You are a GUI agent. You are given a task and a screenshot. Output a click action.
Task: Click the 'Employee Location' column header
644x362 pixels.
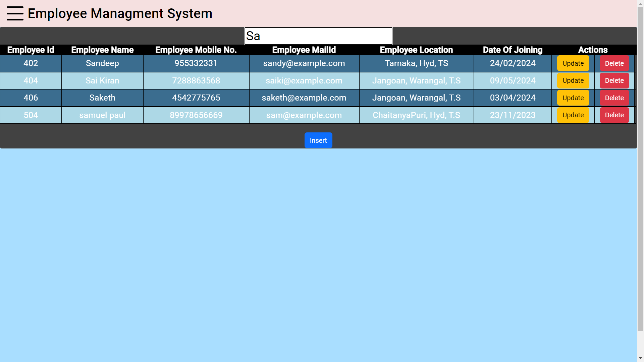(416, 50)
